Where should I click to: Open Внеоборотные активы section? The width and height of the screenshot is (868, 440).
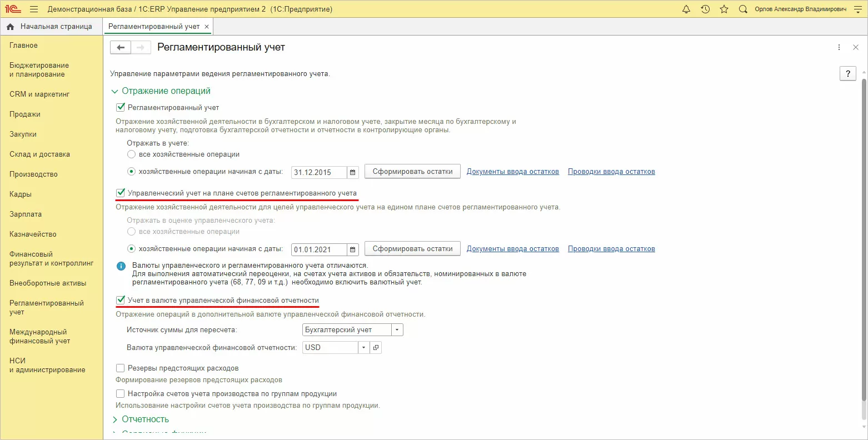(48, 283)
